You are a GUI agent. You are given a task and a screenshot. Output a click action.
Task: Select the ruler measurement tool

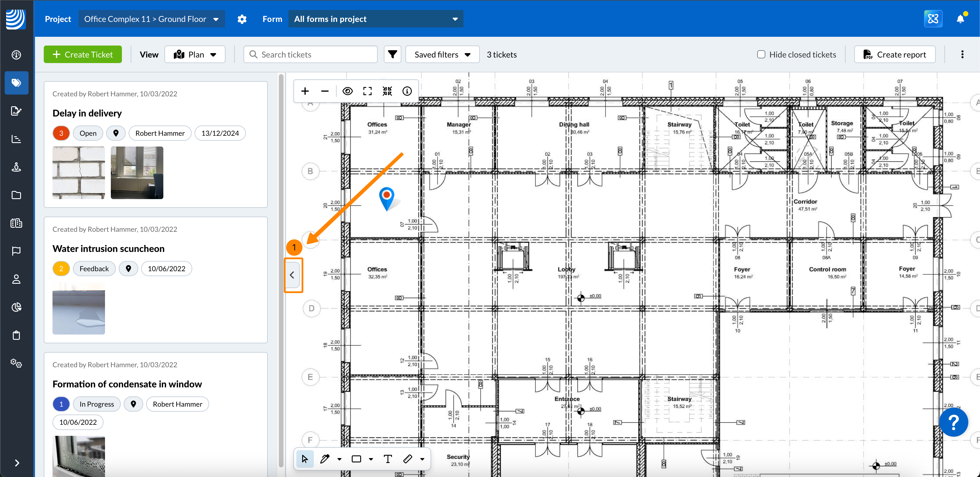point(407,459)
